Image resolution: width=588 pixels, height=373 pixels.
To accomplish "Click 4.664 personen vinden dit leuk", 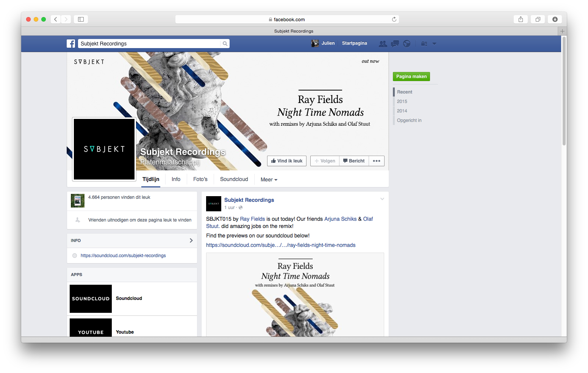I will (x=119, y=197).
